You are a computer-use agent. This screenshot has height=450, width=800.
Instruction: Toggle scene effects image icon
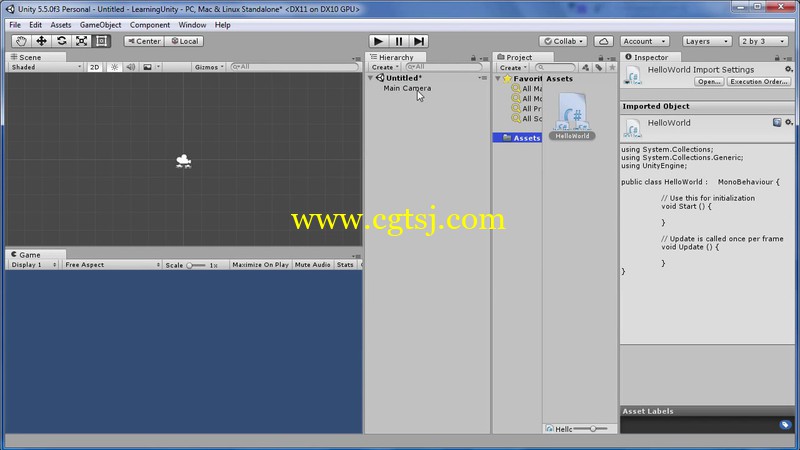pos(147,67)
